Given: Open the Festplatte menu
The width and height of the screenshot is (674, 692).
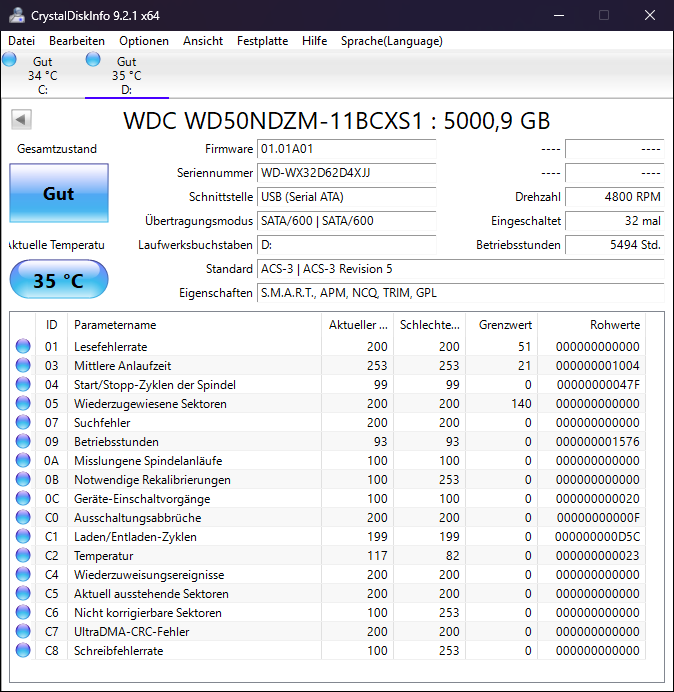Looking at the screenshot, I should coord(262,41).
